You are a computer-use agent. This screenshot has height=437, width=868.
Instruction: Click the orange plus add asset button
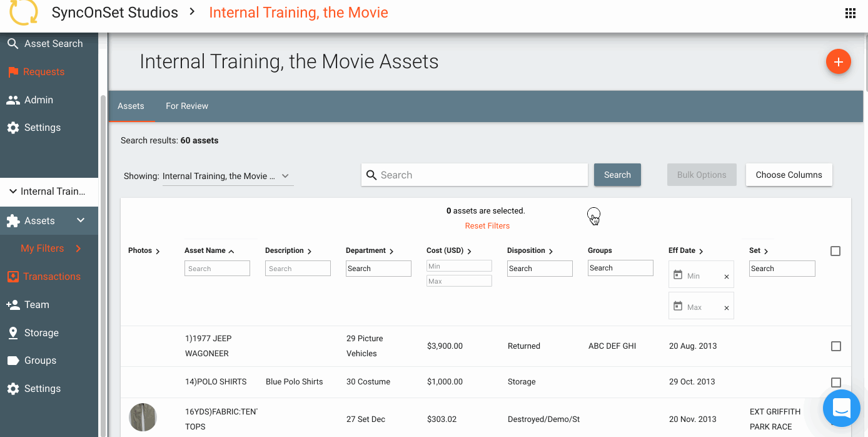pyautogui.click(x=839, y=62)
